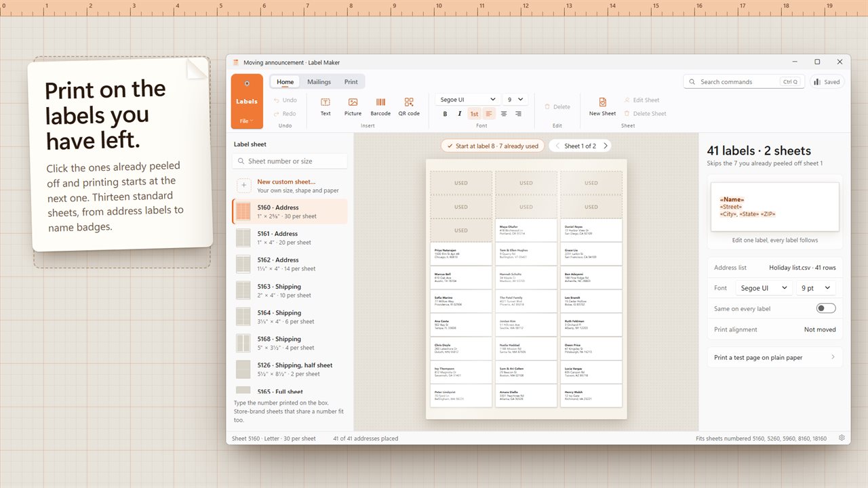
Task: Click the Search commands field
Action: point(744,82)
